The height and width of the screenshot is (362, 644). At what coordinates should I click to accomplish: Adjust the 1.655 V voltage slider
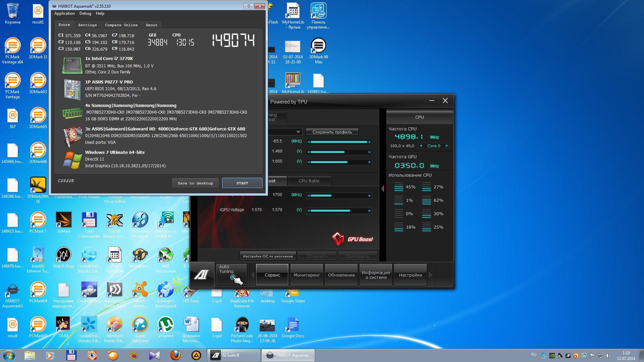[x=339, y=162]
